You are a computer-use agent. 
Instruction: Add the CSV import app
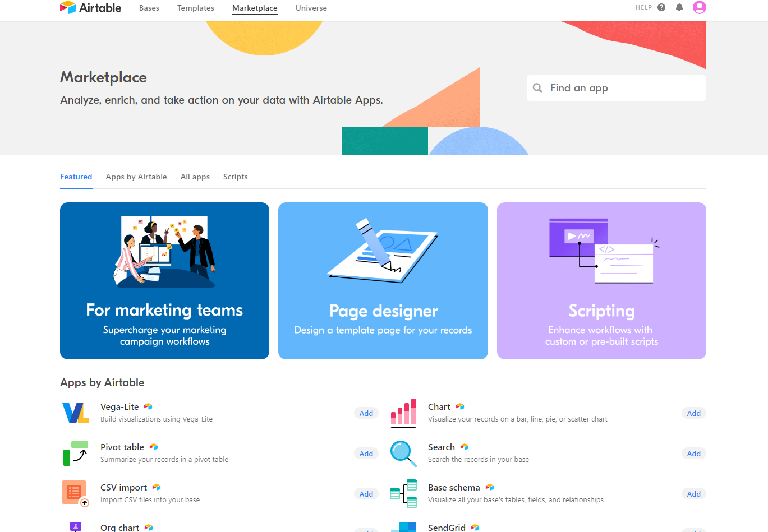point(366,494)
